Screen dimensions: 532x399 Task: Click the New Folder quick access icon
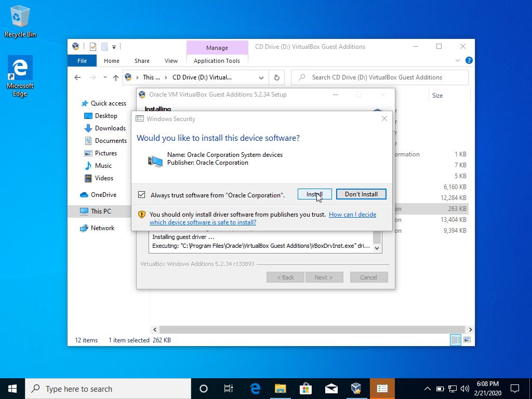[104, 47]
